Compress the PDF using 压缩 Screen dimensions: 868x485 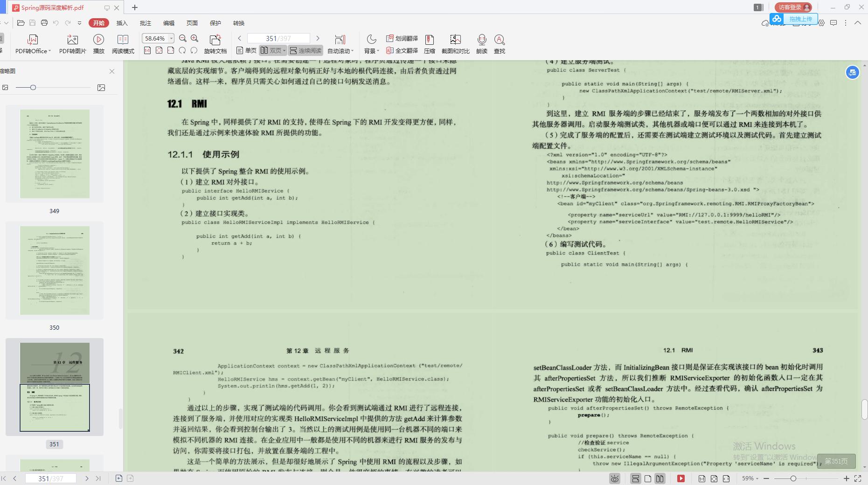[430, 43]
